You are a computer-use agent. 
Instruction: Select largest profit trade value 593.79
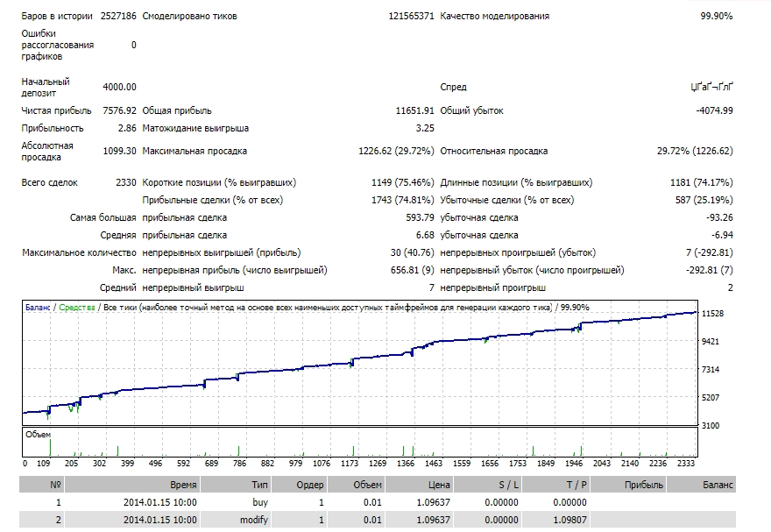(420, 217)
